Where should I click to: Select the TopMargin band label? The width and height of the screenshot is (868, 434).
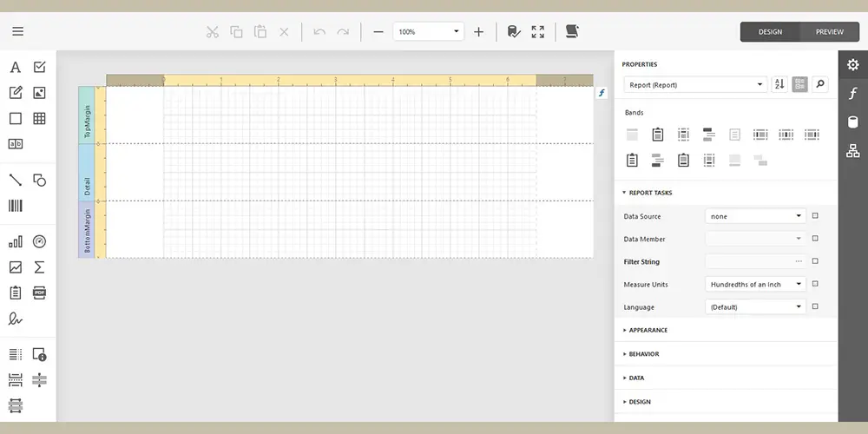point(86,115)
